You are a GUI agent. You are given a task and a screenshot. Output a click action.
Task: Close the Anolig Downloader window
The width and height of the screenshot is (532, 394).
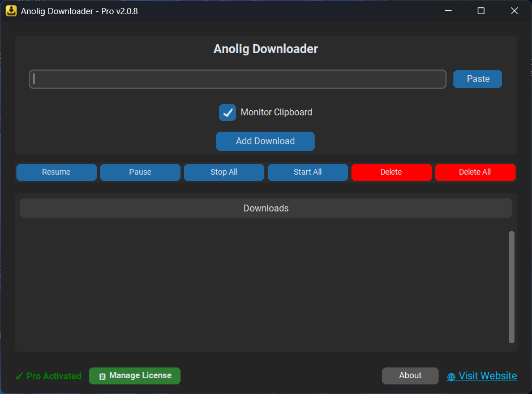tap(514, 11)
